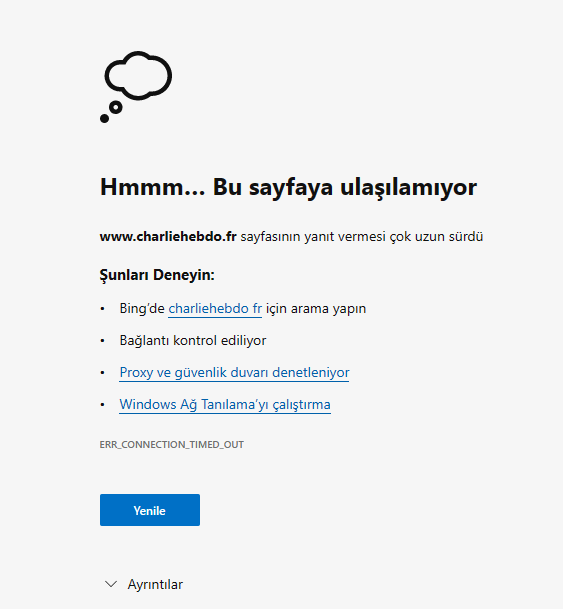Run Windows Ağ Tanılama'yı çalıştırma link

click(x=225, y=404)
